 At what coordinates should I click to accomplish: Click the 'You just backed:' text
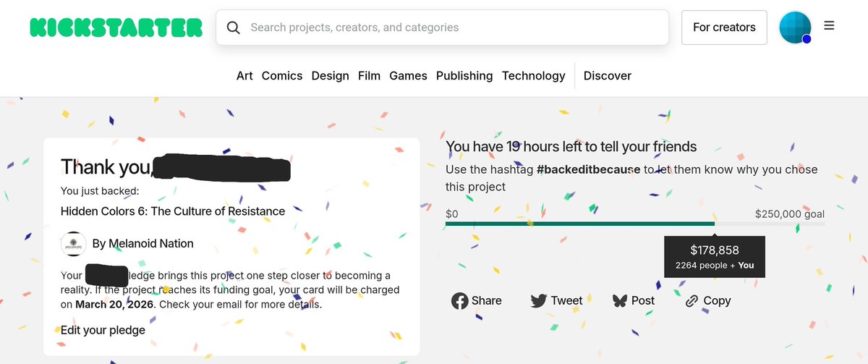tap(100, 191)
